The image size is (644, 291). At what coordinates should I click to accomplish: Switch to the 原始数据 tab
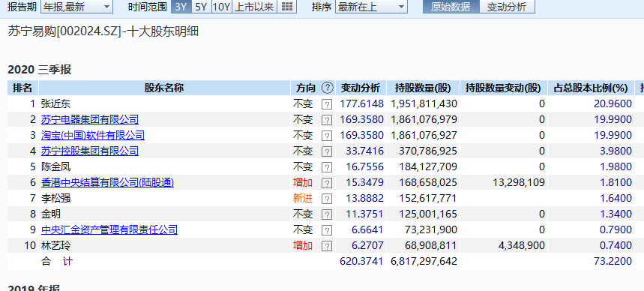click(451, 7)
